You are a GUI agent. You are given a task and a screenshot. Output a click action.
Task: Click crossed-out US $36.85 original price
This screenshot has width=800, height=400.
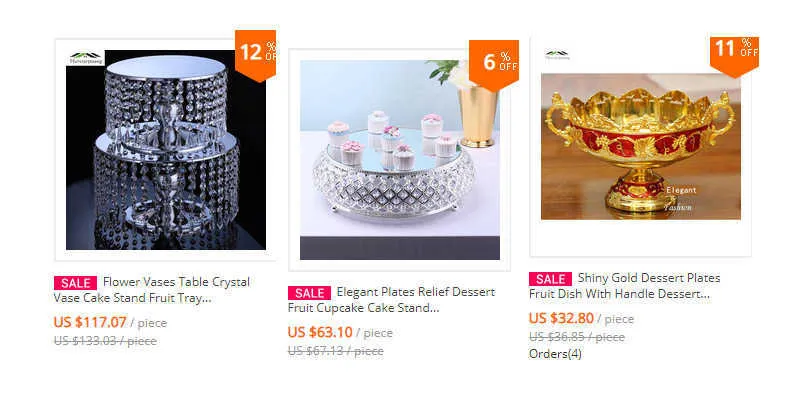(x=577, y=337)
